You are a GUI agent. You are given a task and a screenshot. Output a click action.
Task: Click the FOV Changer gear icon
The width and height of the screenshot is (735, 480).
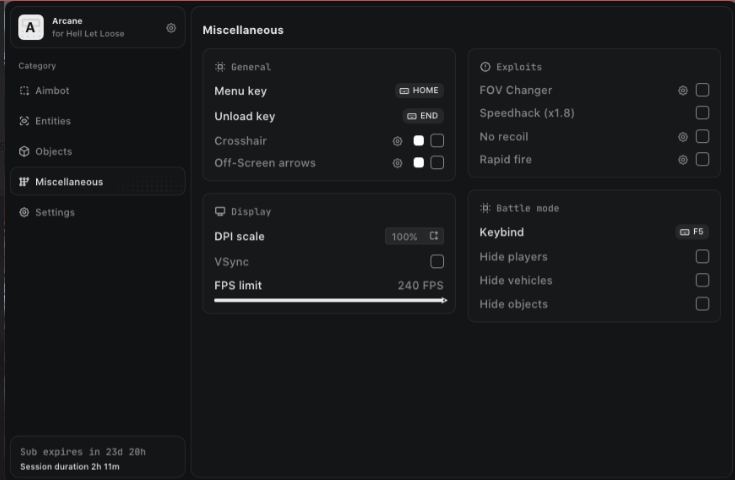pyautogui.click(x=683, y=90)
